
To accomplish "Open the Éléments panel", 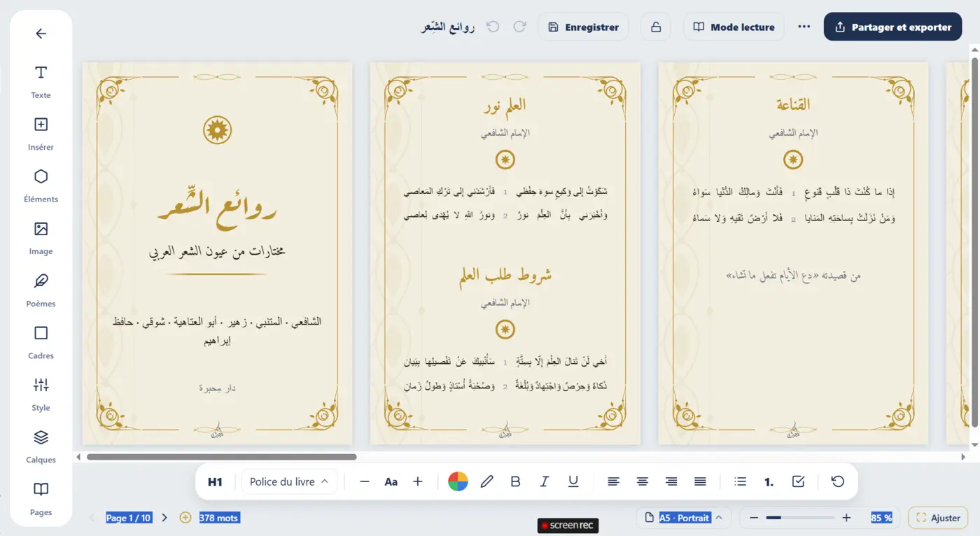I will pos(41,185).
